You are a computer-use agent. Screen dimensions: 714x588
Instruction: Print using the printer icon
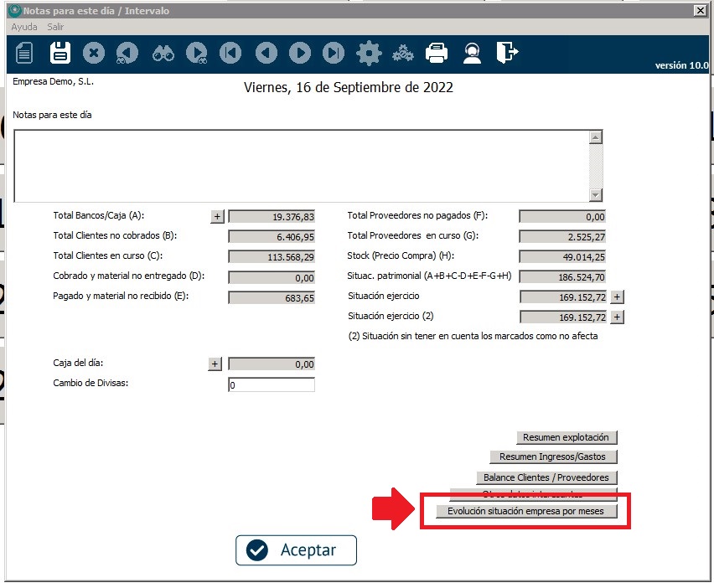tap(437, 54)
